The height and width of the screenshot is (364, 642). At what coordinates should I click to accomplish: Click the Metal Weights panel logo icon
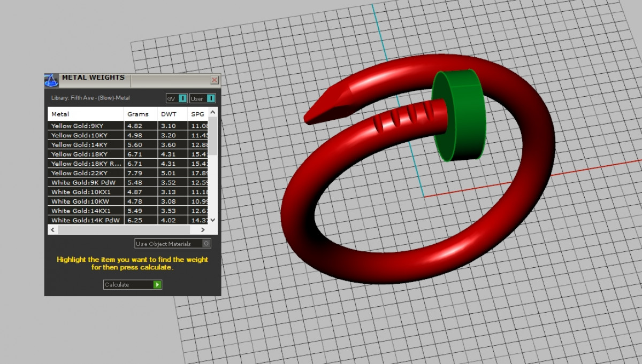click(51, 80)
